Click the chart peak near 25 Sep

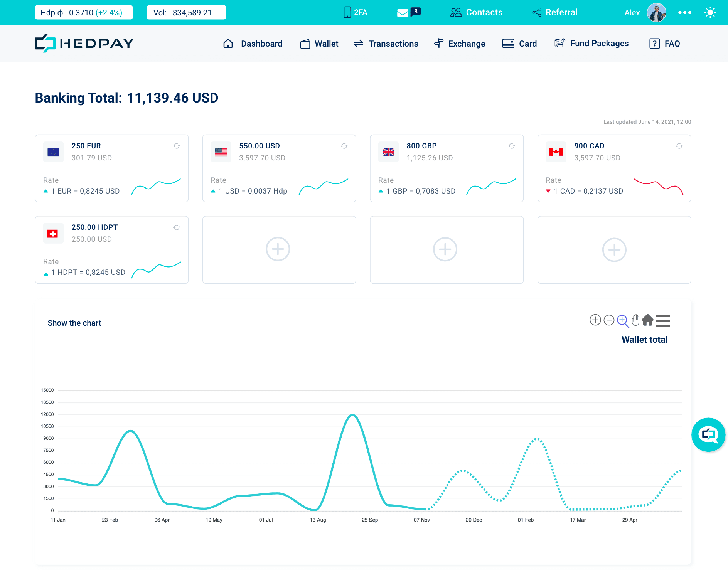point(352,415)
